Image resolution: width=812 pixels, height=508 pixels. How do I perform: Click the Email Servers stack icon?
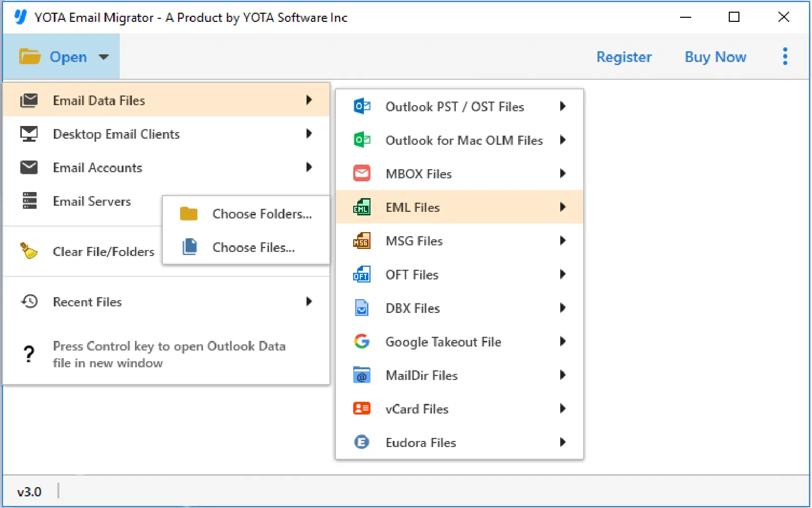tap(29, 201)
